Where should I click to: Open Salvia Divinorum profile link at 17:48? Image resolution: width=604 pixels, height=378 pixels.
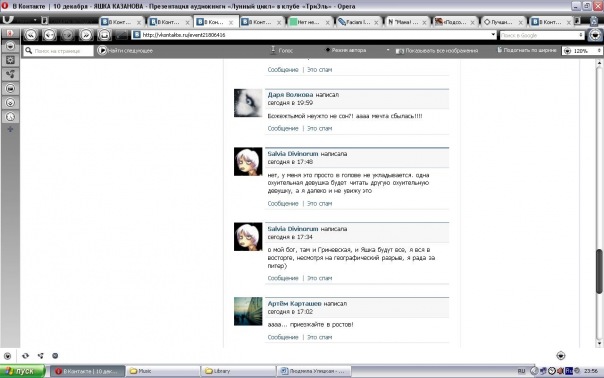[x=293, y=154]
